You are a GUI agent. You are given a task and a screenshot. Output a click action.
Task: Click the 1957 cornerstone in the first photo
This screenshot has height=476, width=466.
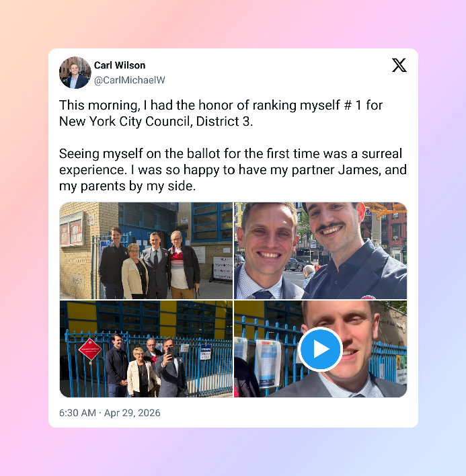point(77,282)
